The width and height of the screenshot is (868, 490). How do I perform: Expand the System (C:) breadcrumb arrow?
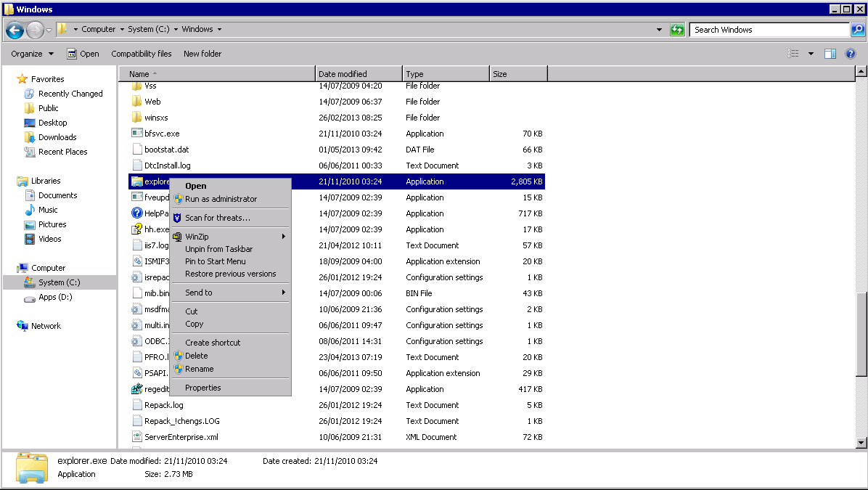(176, 29)
